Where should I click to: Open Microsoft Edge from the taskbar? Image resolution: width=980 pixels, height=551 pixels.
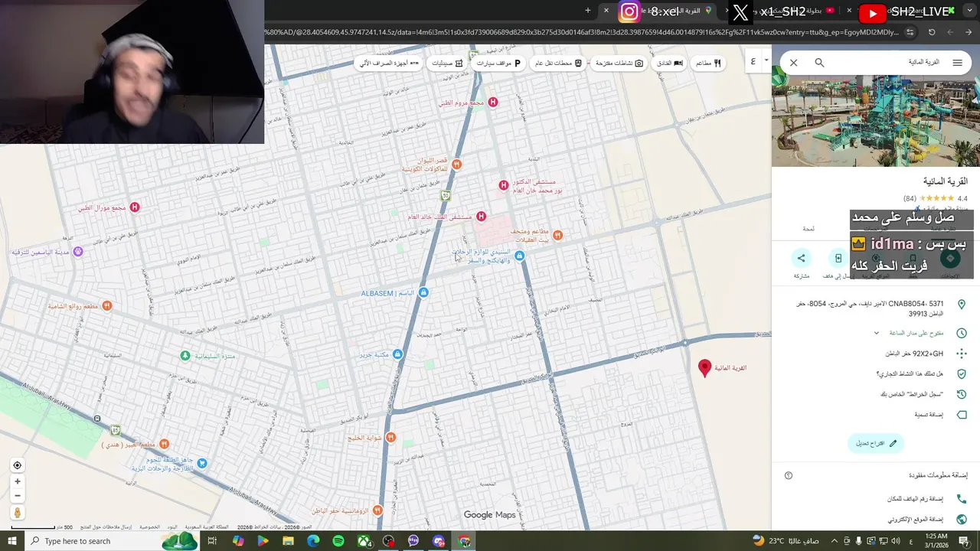click(313, 541)
